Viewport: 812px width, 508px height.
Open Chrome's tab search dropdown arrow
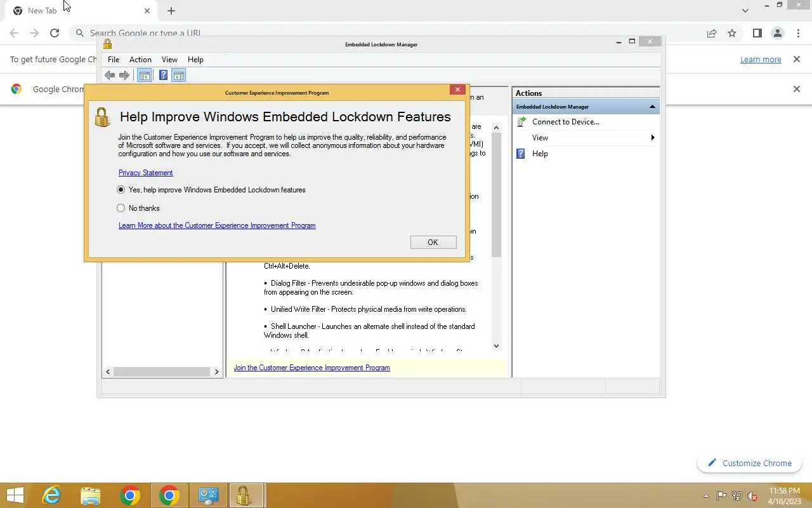point(745,11)
